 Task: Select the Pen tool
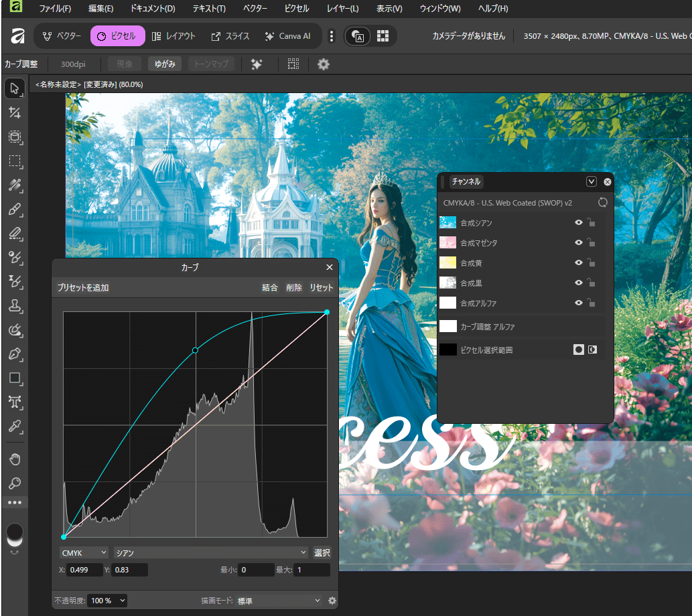15,354
